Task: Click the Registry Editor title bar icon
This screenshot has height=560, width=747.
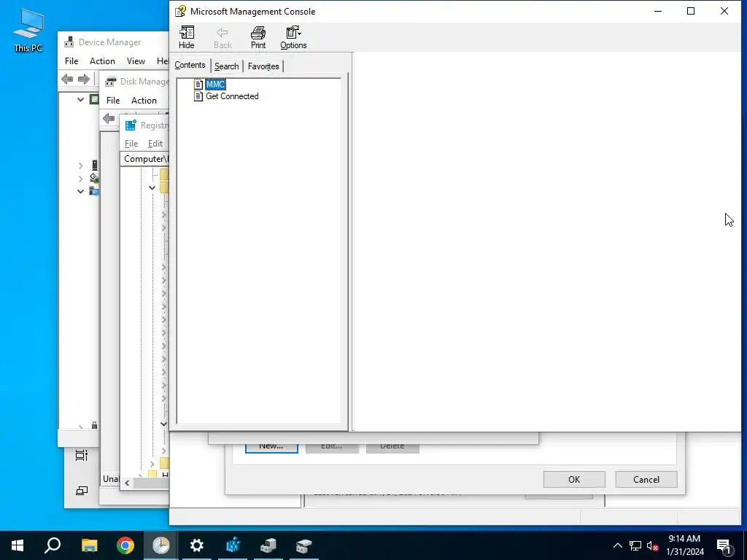Action: pos(131,125)
